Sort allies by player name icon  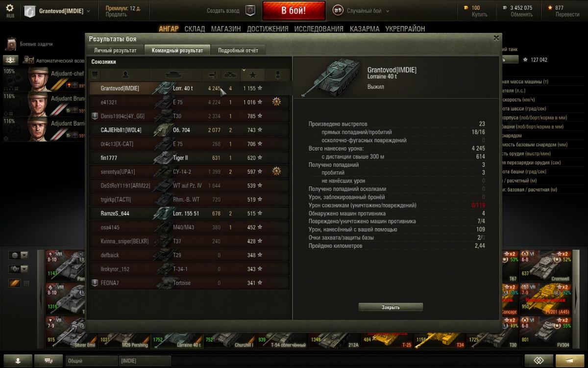125,75
